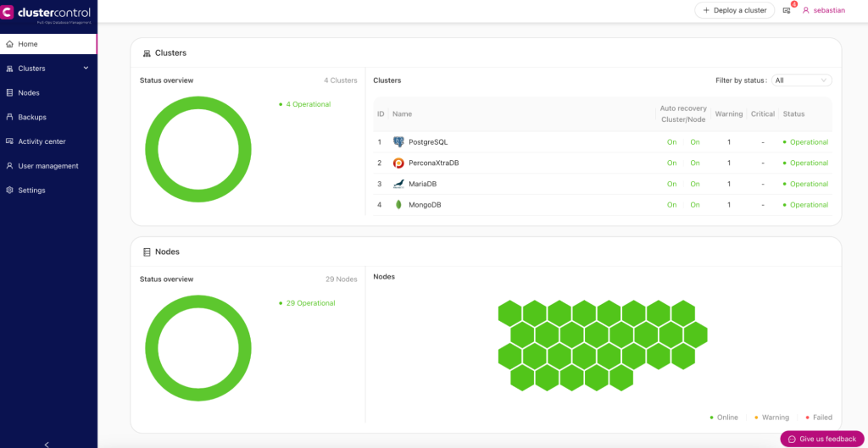Viewport: 868px width, 448px height.
Task: Go to Home in sidebar
Action: (x=48, y=44)
